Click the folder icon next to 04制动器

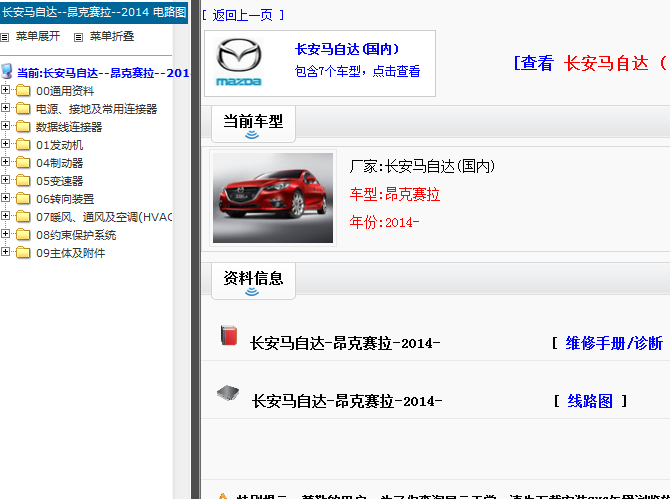click(x=23, y=162)
